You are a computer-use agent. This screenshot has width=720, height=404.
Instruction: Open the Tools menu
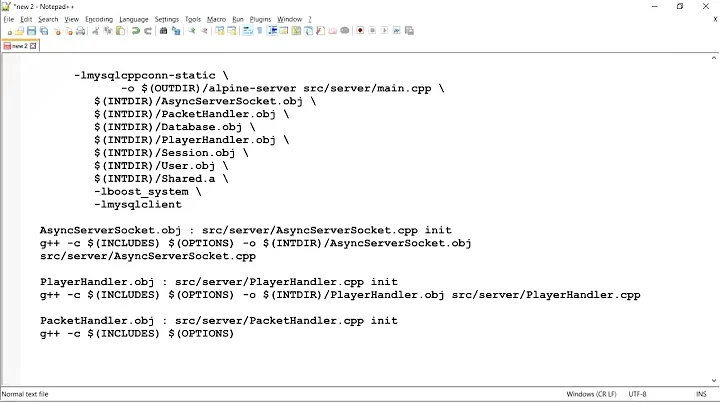click(x=193, y=19)
